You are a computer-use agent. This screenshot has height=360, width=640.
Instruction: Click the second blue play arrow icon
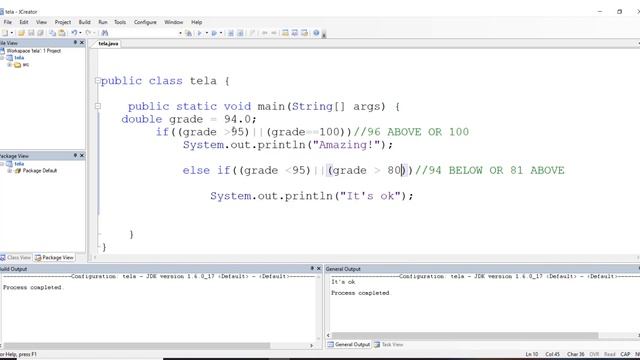tap(214, 33)
